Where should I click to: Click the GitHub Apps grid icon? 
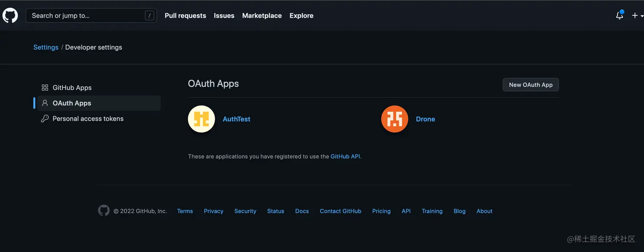point(45,88)
